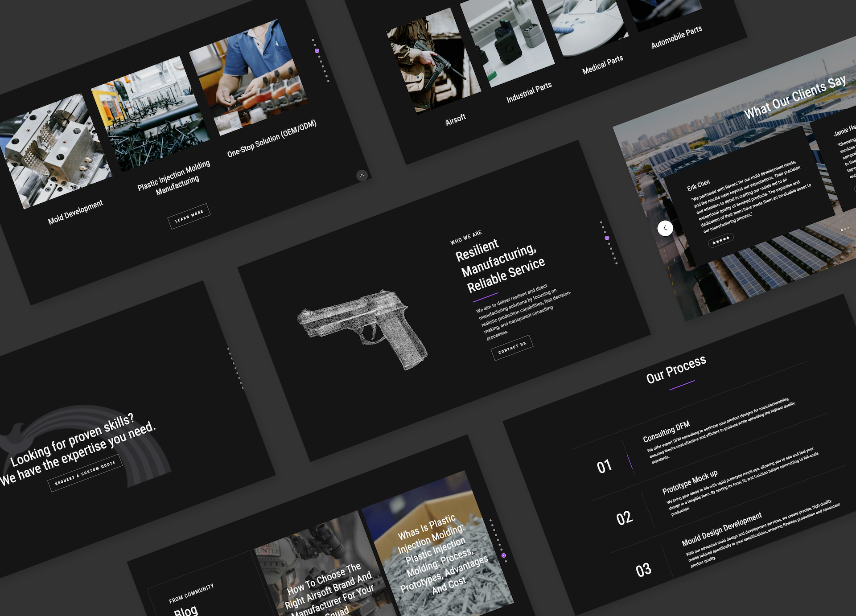The width and height of the screenshot is (856, 616).
Task: Click the CONTACT US button
Action: click(512, 347)
